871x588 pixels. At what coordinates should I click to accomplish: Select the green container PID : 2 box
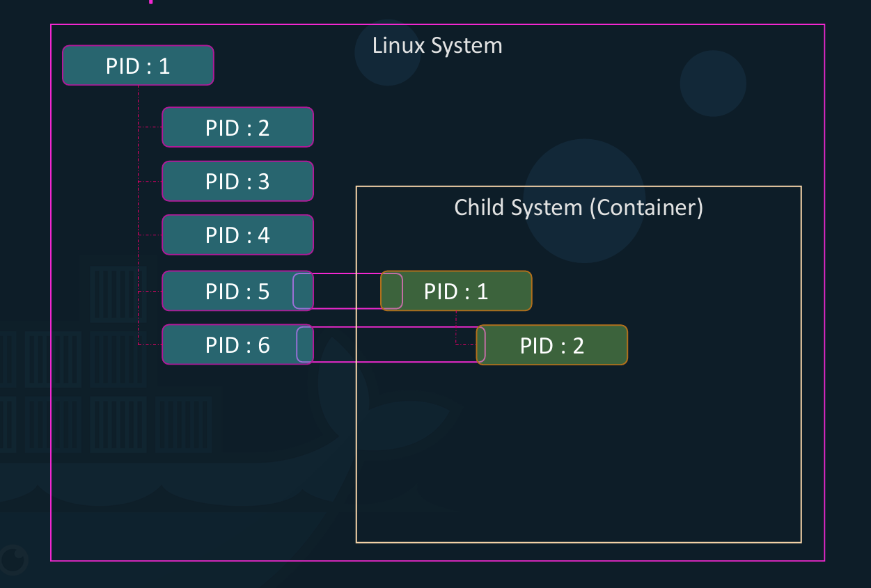click(x=557, y=345)
